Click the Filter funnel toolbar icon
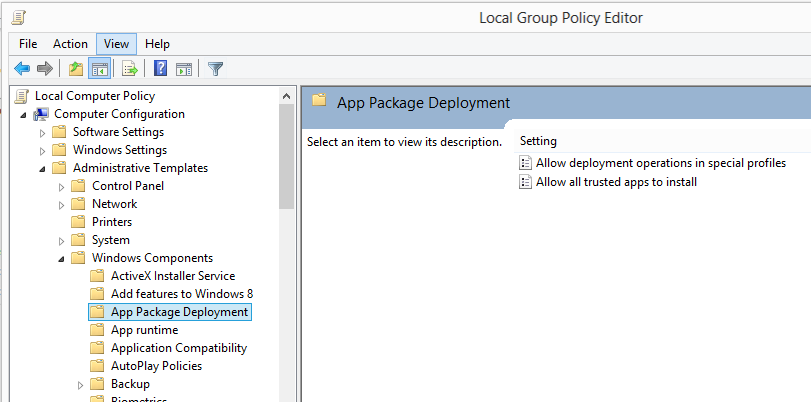 coord(215,68)
